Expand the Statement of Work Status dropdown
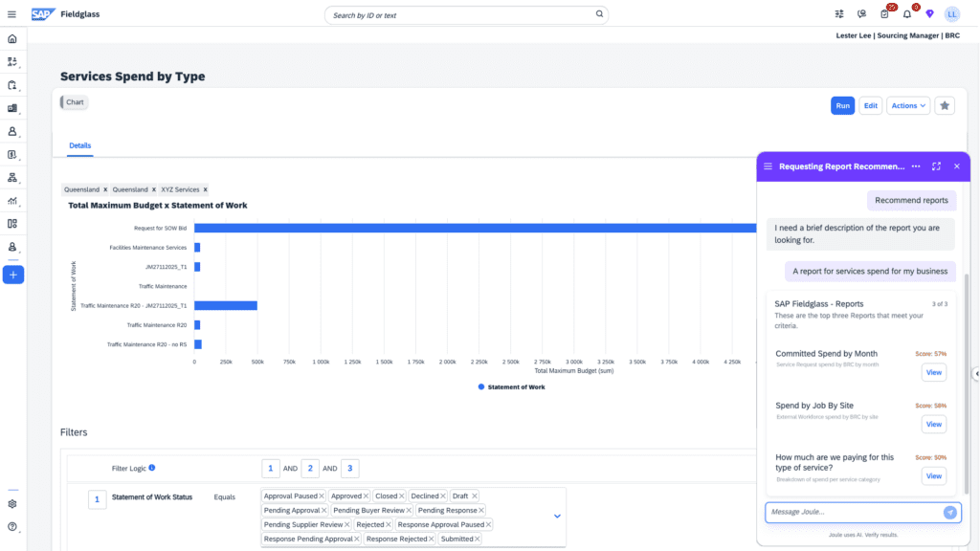The height and width of the screenshot is (551, 980). point(558,517)
